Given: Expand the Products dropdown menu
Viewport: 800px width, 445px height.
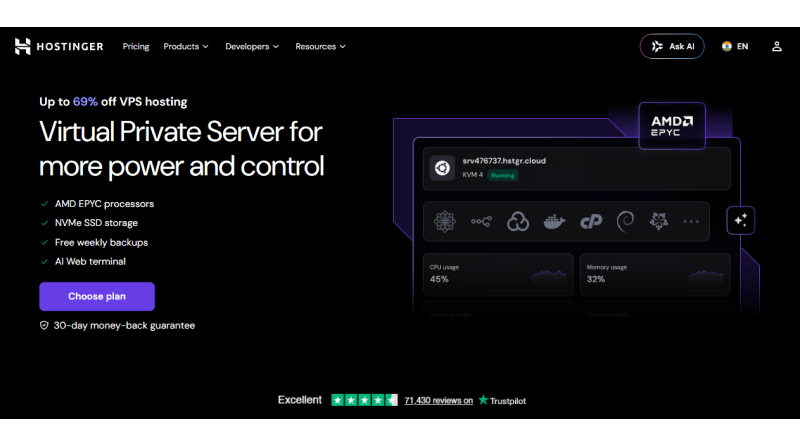Looking at the screenshot, I should (186, 46).
